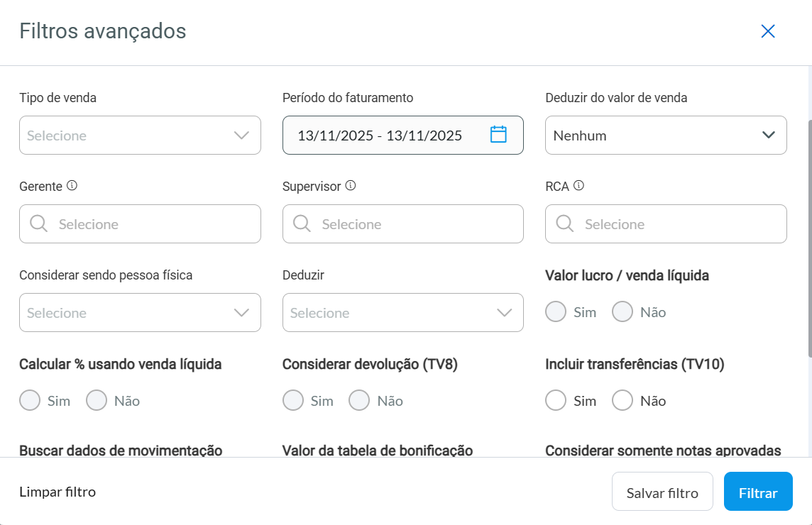Close the Filtros avançados dialog

[x=767, y=31]
